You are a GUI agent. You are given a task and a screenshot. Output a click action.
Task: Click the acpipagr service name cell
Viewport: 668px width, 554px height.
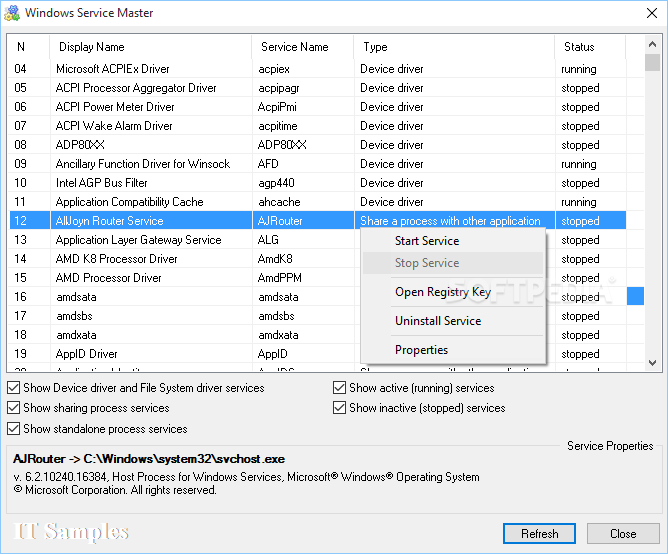click(303, 88)
